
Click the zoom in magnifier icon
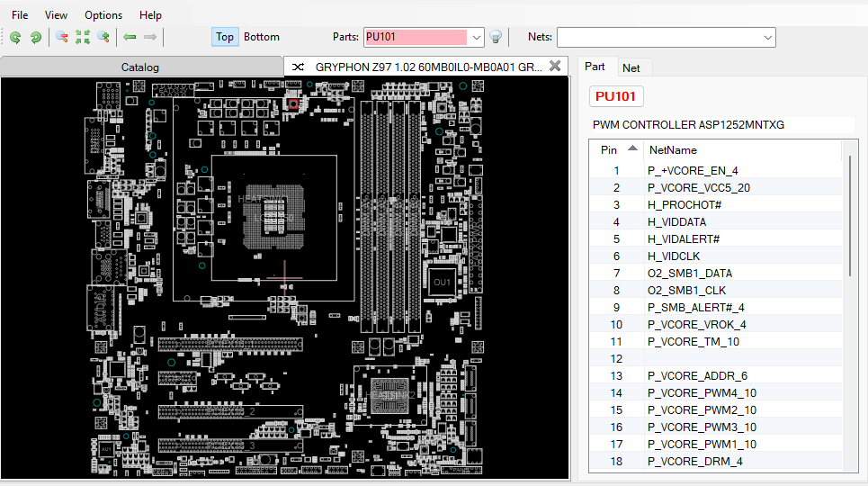tap(103, 37)
